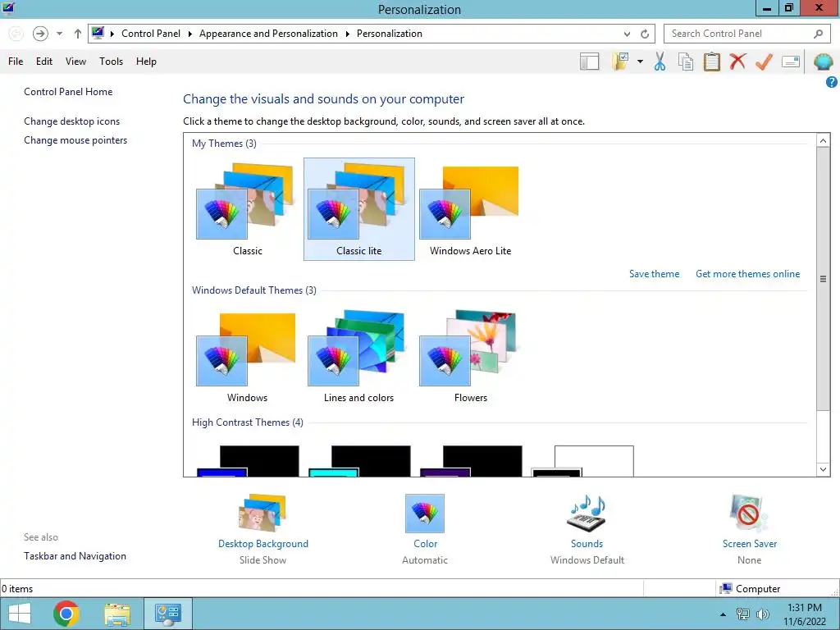Click theme list scroll down arrow
Viewport: 840px width, 630px height.
(x=823, y=469)
